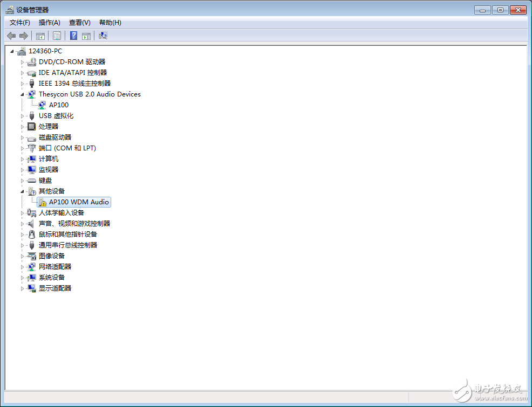Collapse the Thesycon USB 2.0 Audio Devices node

pos(22,94)
